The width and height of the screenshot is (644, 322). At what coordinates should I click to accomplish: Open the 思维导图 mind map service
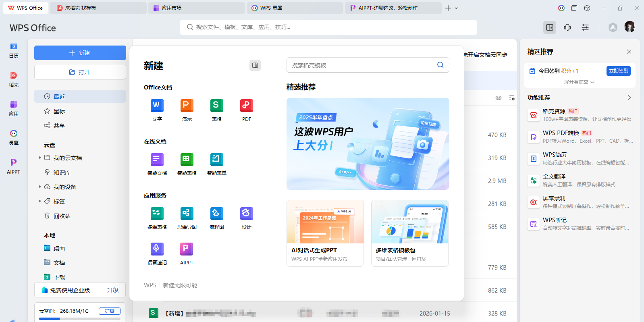click(187, 214)
